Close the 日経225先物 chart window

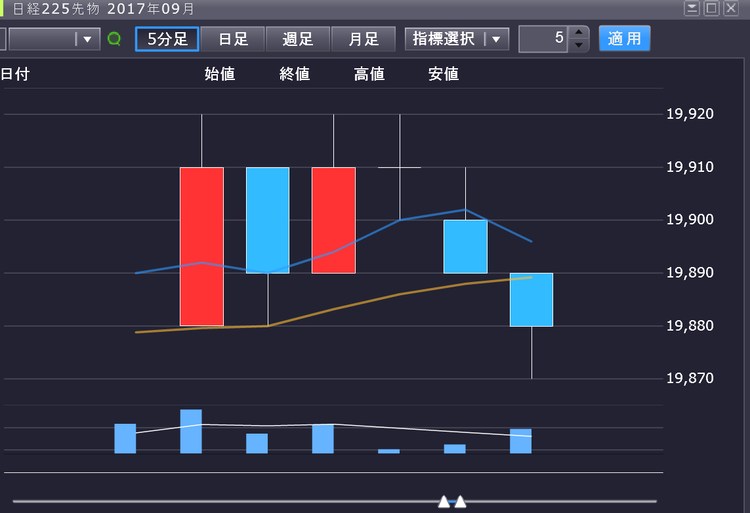[x=731, y=8]
